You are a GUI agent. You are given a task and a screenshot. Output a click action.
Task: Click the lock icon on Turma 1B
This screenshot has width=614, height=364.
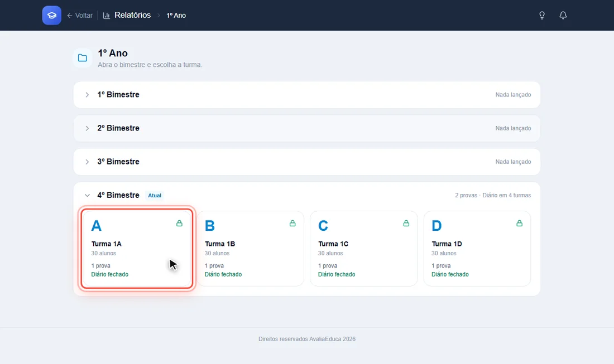pos(292,223)
